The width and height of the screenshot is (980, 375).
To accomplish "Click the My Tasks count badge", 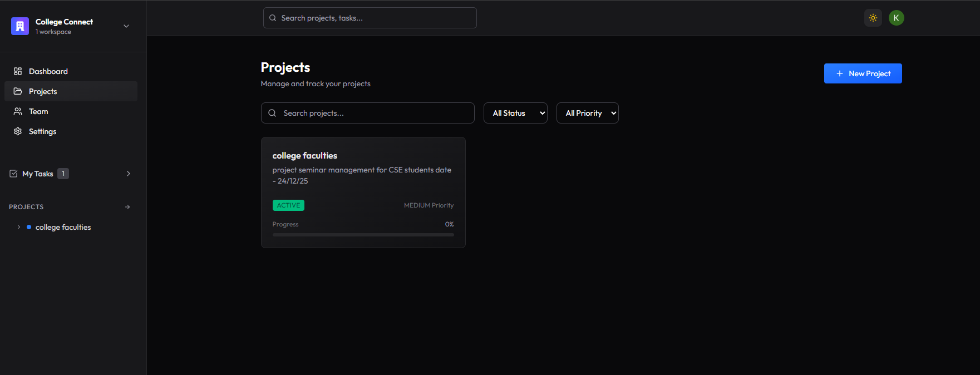I will coord(63,174).
